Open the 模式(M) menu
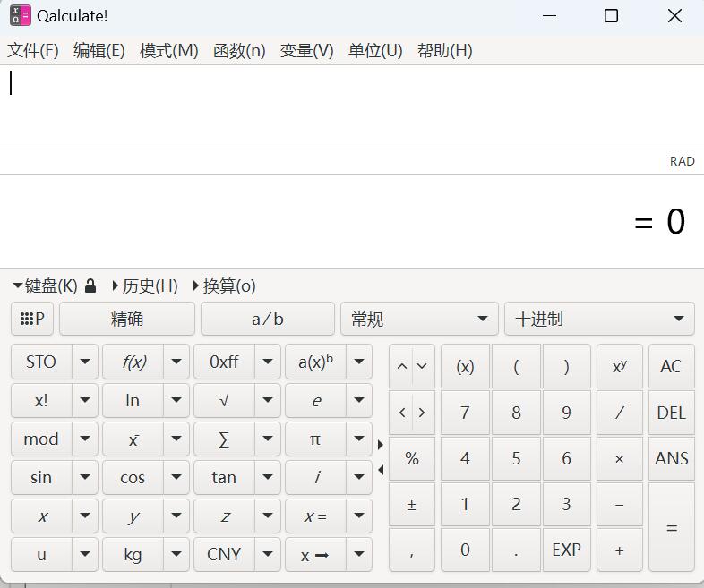Screen dimensions: 704x588 point(168,50)
